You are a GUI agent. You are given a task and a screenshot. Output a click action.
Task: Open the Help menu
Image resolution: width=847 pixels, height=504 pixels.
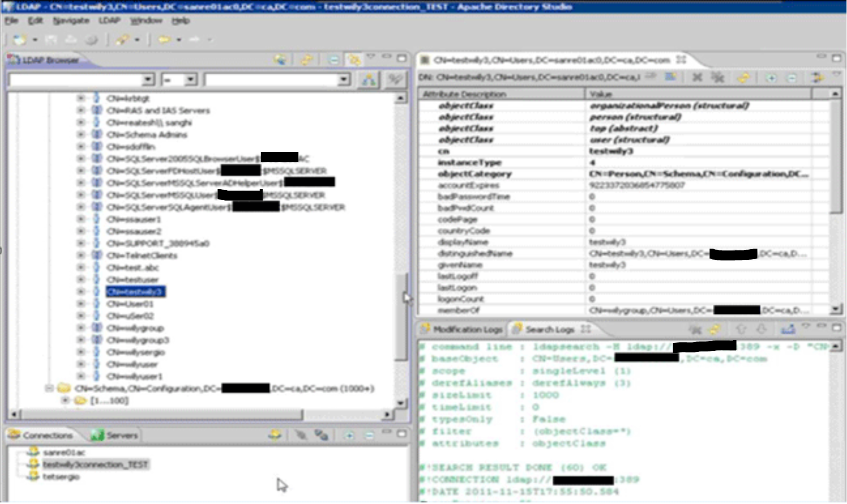181,20
